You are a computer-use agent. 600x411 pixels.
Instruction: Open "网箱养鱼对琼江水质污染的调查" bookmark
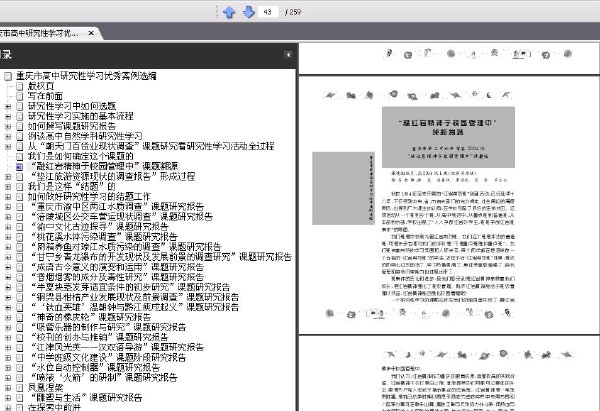pos(124,247)
